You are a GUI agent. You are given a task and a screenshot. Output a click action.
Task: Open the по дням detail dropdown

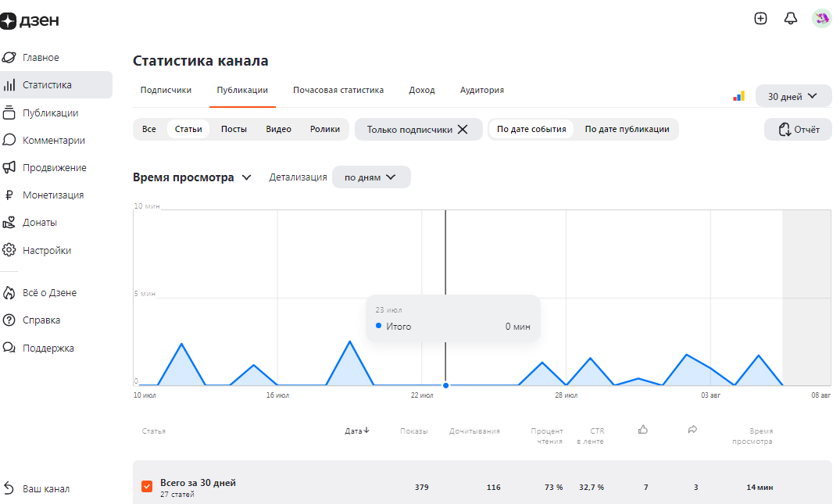coord(371,177)
